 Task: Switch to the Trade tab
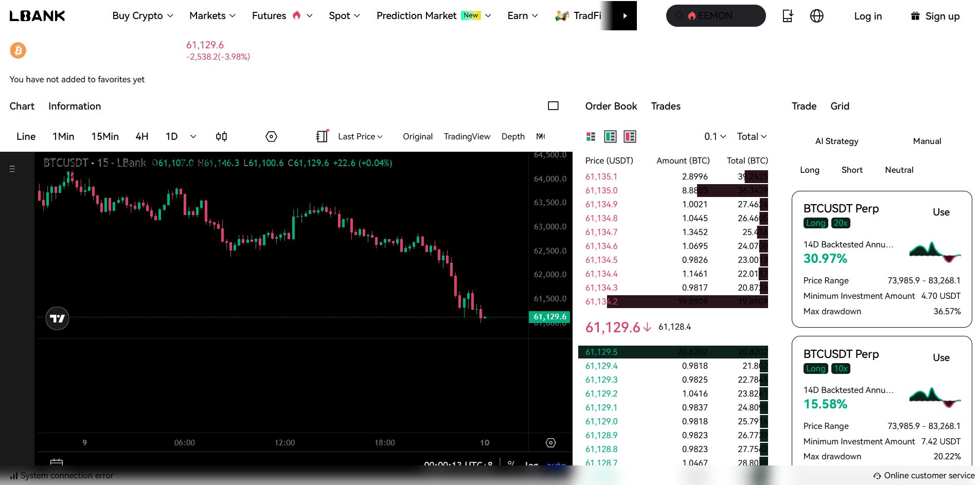[804, 106]
